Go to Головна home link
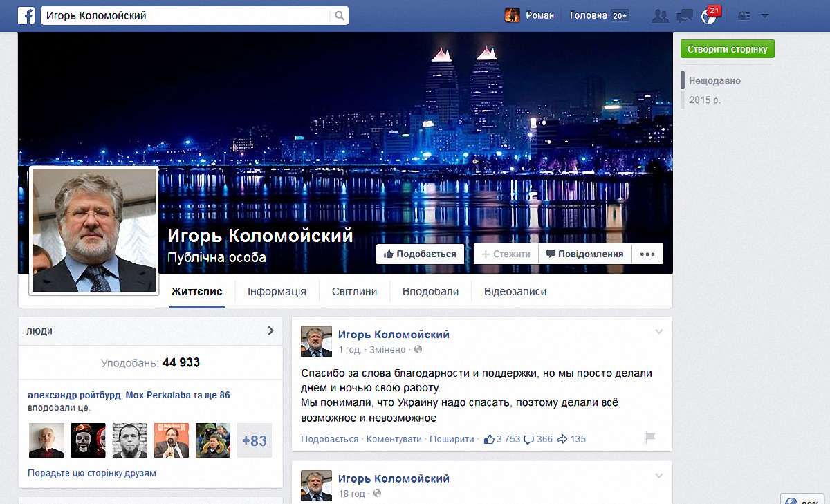 tap(589, 15)
